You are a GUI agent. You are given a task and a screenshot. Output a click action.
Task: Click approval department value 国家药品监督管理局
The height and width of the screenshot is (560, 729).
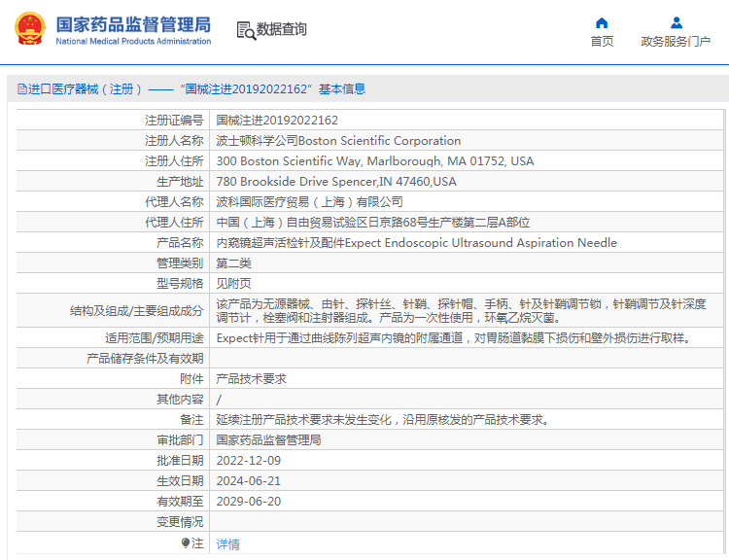(x=268, y=440)
